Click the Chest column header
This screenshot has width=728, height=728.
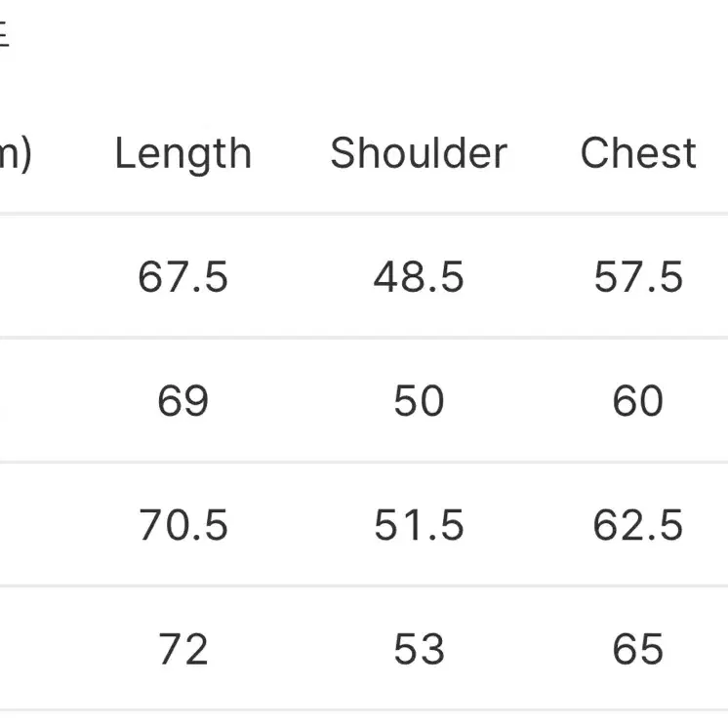coord(638,153)
